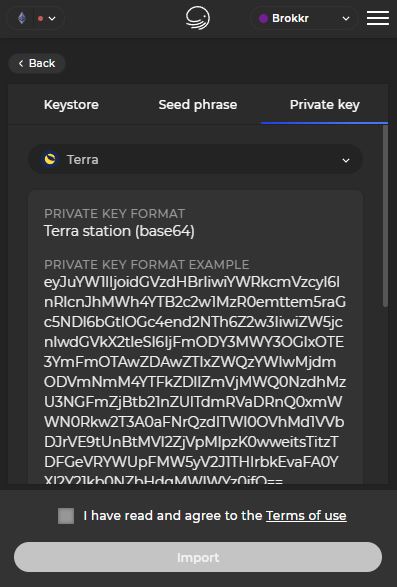This screenshot has width=397, height=587.
Task: Click the Ethereum network icon
Action: (x=22, y=18)
